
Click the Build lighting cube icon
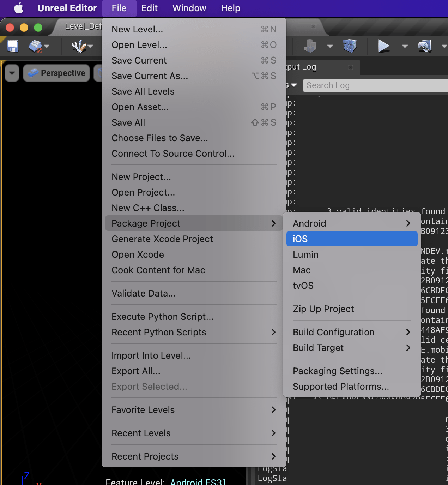[350, 46]
